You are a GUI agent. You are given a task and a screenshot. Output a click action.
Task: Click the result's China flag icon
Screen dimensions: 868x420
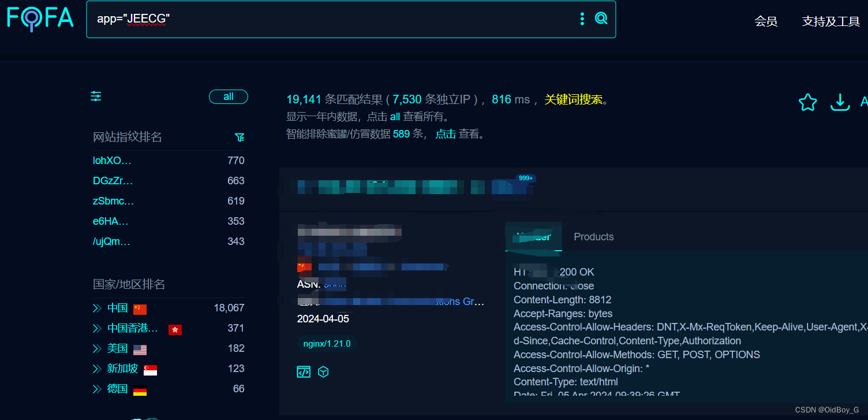304,267
